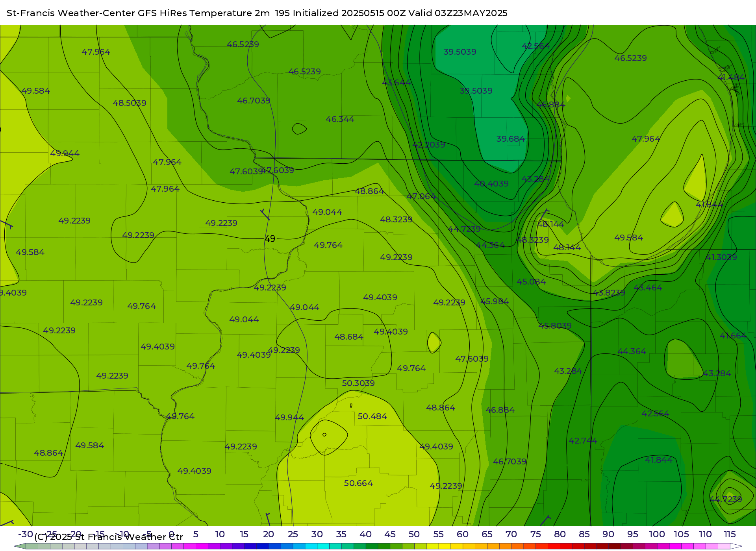The image size is (756, 551).
Task: Click the temperature value "48.5039"
Action: [130, 103]
